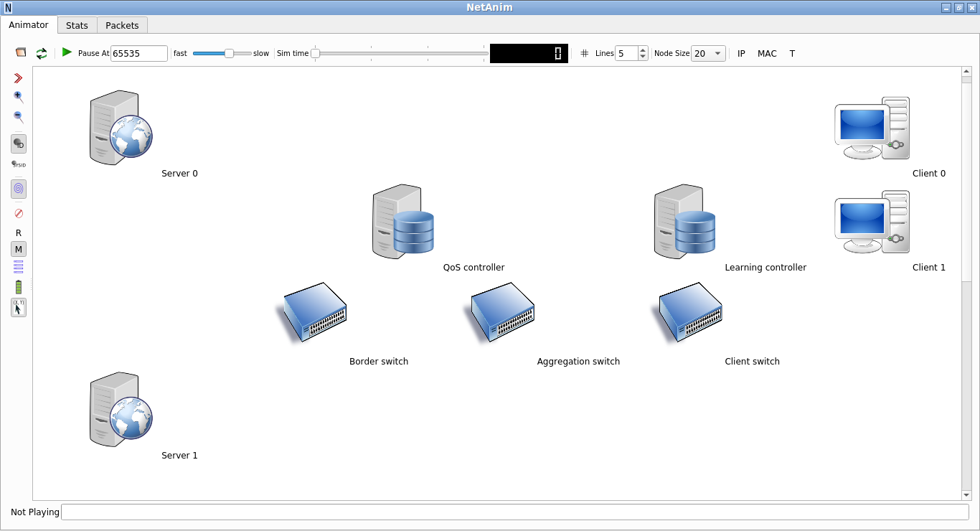Switch to the Stats tab

pos(77,25)
